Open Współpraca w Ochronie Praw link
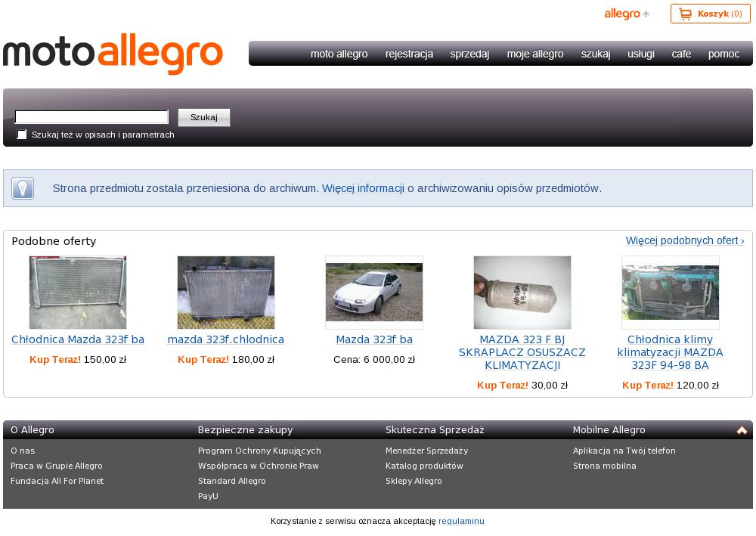Screen dimensions: 756x536 pos(259,466)
